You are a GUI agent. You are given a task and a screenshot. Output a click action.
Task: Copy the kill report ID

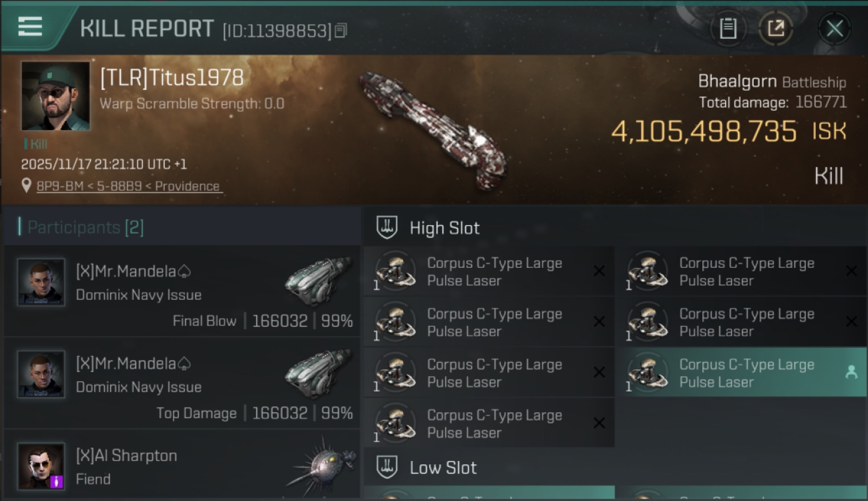341,30
